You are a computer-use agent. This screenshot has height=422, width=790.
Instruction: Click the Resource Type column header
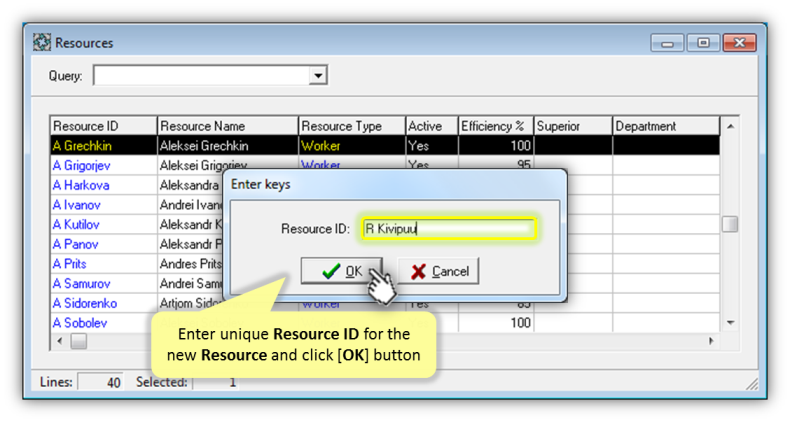(x=350, y=126)
